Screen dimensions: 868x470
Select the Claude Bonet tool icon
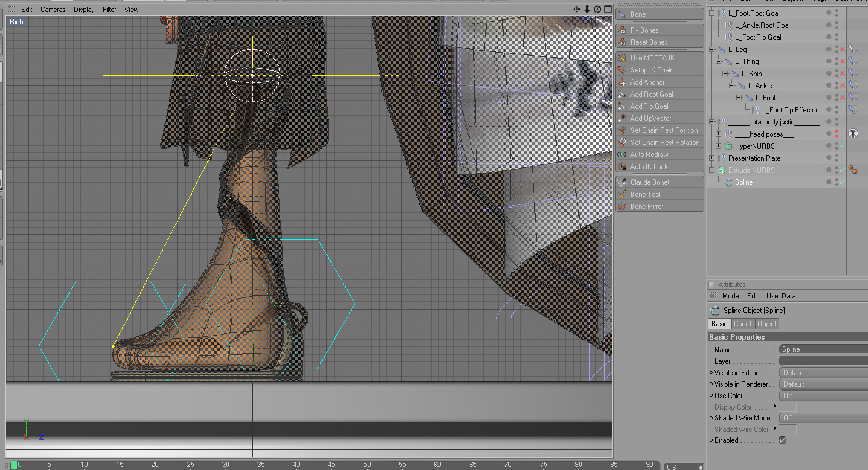pos(621,182)
